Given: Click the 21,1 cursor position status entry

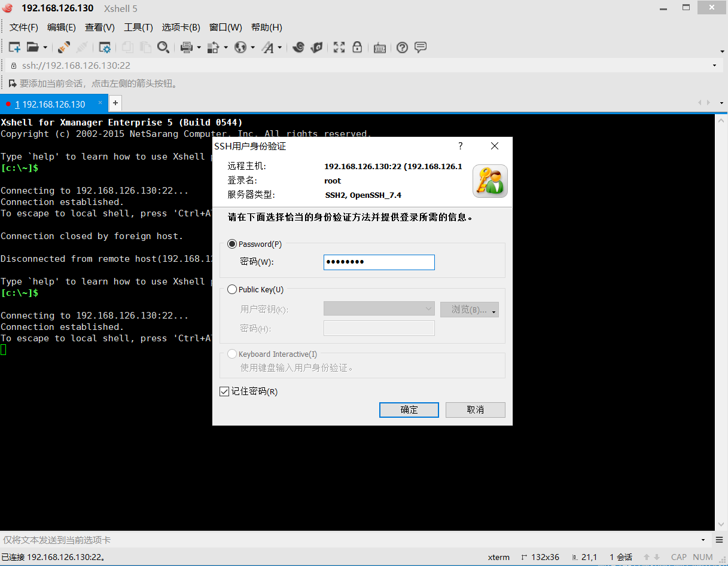Looking at the screenshot, I should click(x=584, y=557).
